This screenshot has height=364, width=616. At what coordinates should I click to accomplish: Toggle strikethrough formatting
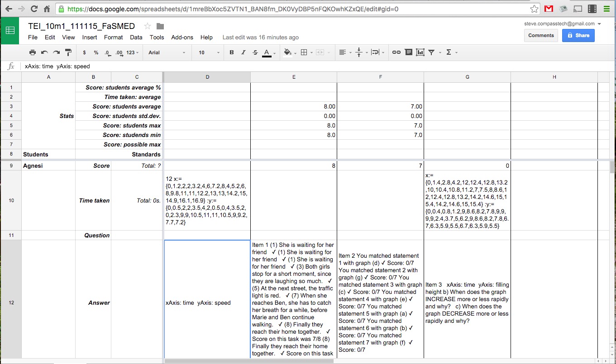tap(255, 52)
